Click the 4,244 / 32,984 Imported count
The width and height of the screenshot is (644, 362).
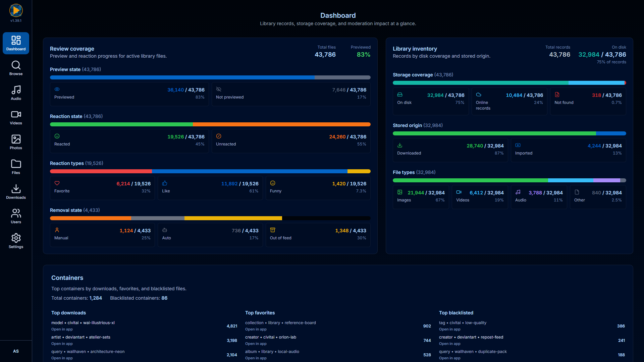click(605, 146)
